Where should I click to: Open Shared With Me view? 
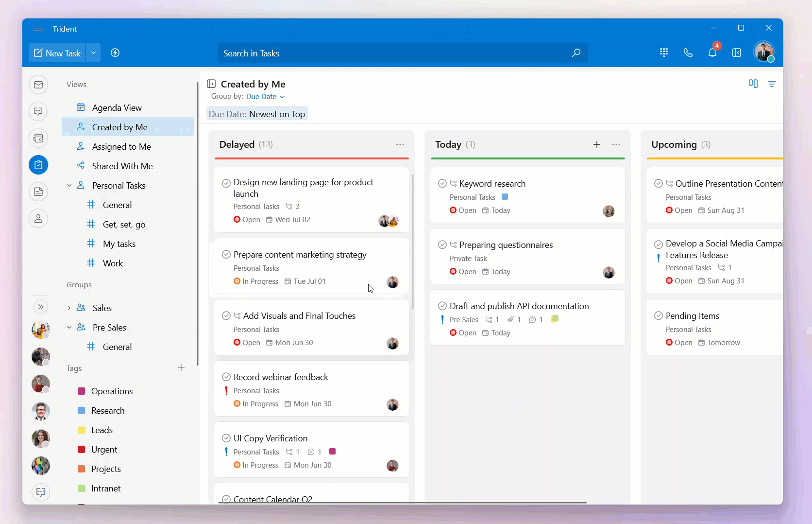pyautogui.click(x=128, y=166)
